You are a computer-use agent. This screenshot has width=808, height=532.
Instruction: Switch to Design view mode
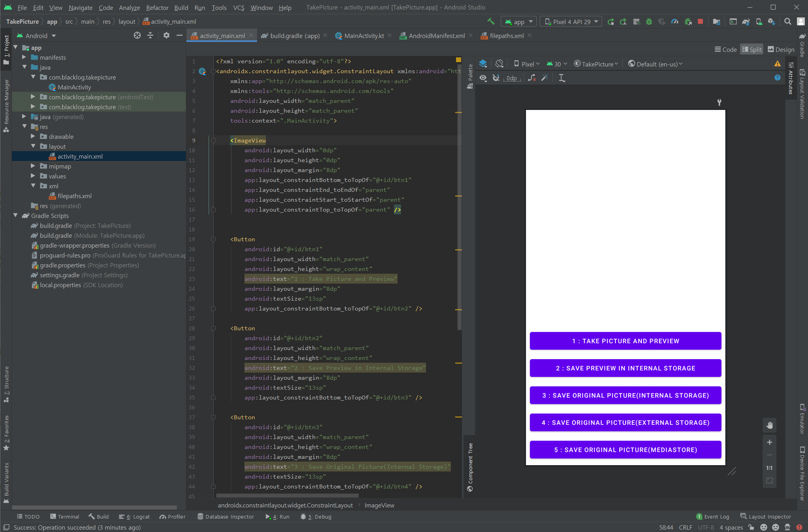coord(781,49)
